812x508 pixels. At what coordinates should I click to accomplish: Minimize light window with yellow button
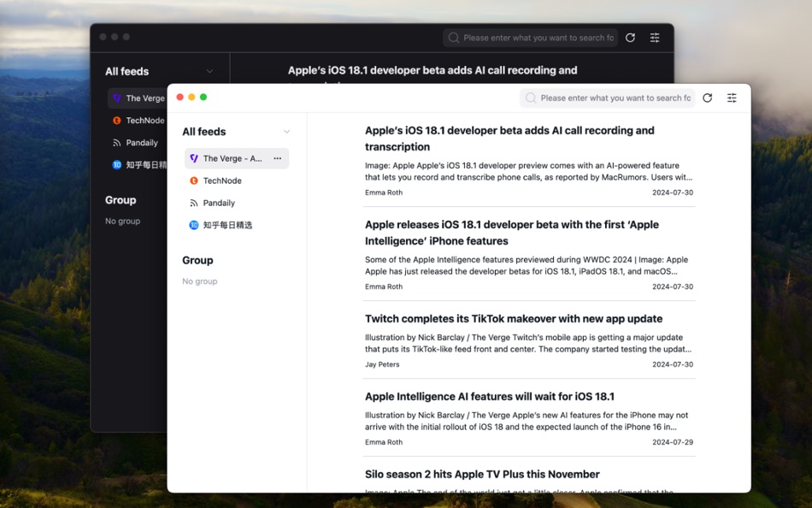[x=191, y=97]
